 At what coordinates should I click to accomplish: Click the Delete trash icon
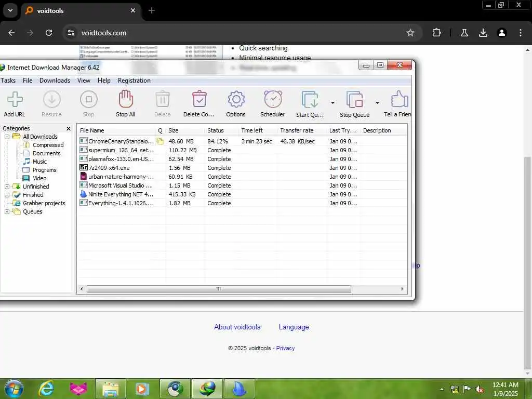163,99
